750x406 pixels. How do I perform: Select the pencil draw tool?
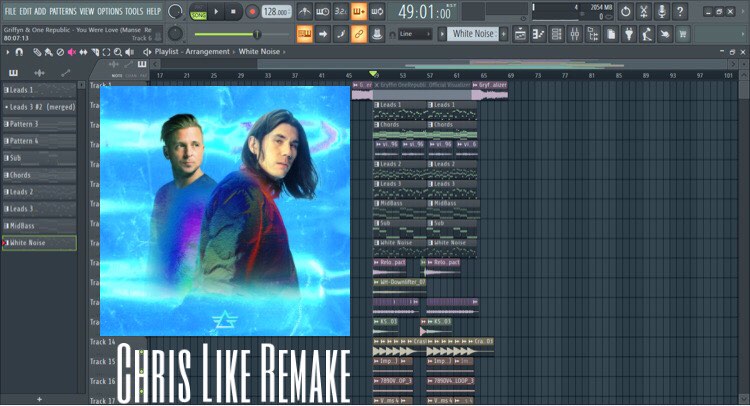pos(37,52)
